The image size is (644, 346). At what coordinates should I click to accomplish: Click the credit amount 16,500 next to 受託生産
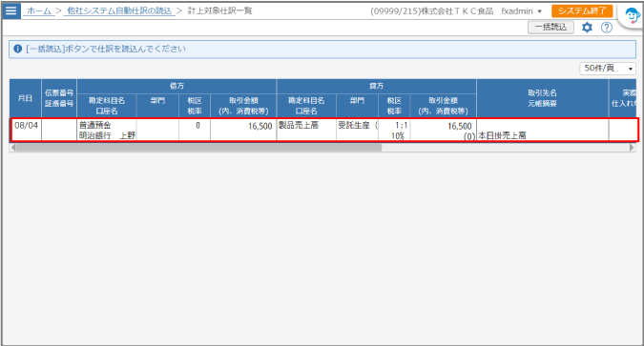pyautogui.click(x=443, y=130)
